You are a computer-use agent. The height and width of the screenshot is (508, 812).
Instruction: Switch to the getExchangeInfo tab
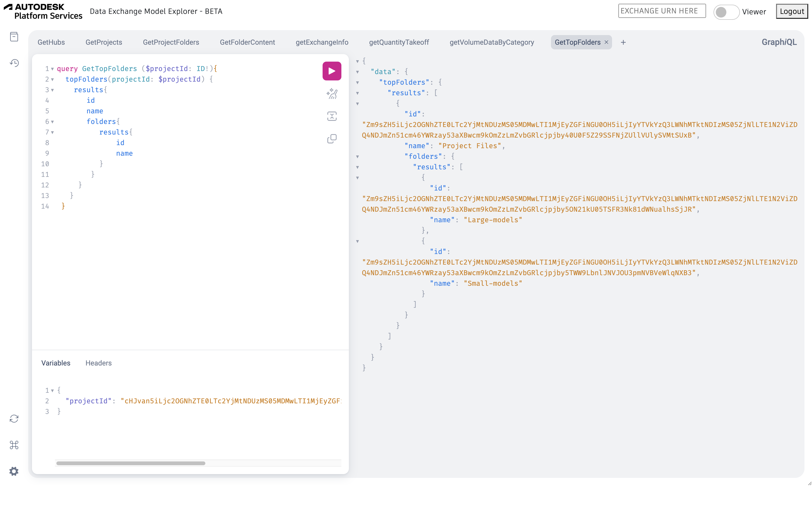(322, 42)
